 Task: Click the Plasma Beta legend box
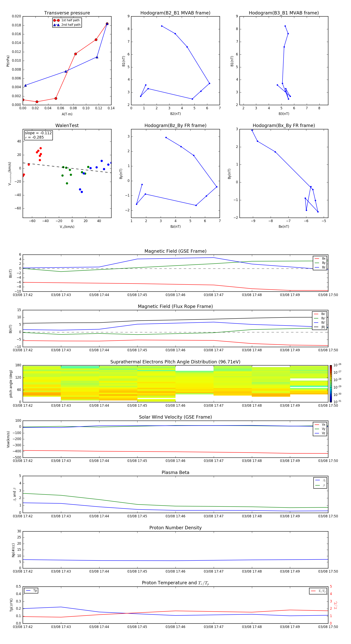pyautogui.click(x=320, y=483)
